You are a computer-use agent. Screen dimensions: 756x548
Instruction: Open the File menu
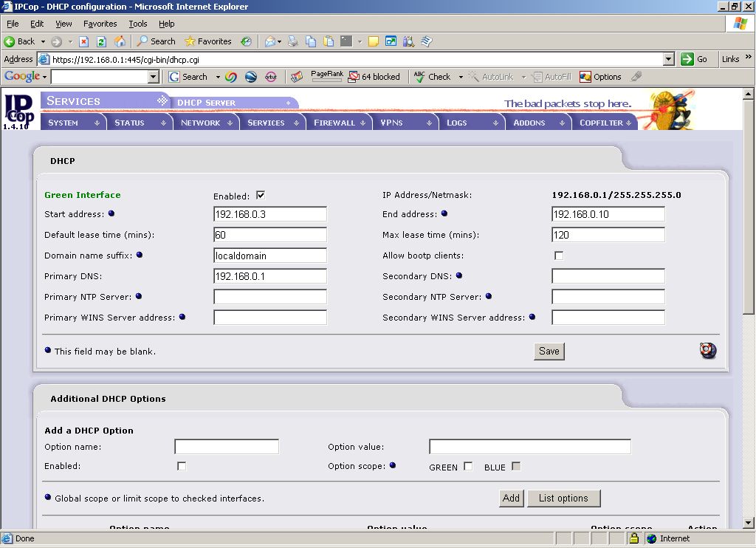[x=13, y=24]
